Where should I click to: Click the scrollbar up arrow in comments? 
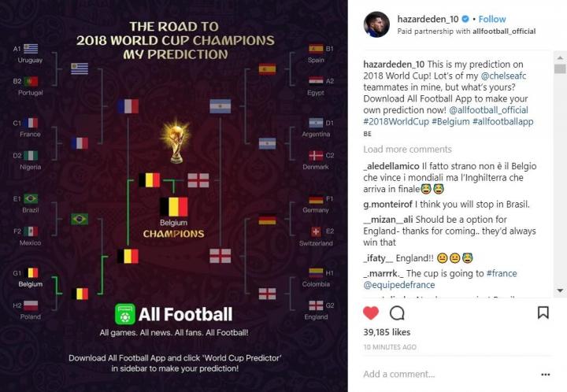[x=560, y=57]
